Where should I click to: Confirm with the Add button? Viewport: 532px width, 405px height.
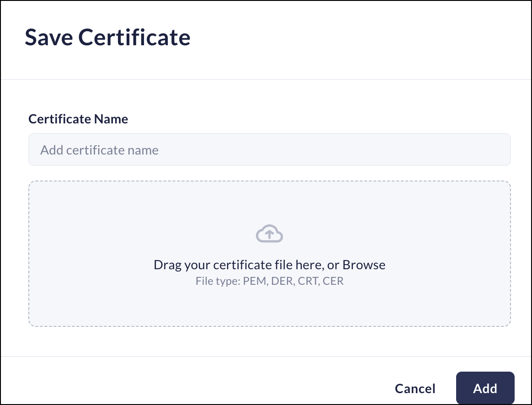pyautogui.click(x=485, y=388)
